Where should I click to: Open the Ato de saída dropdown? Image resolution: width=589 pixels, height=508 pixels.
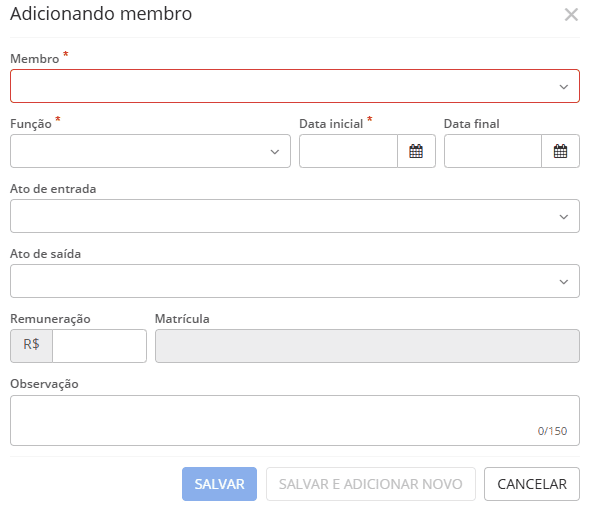(295, 281)
